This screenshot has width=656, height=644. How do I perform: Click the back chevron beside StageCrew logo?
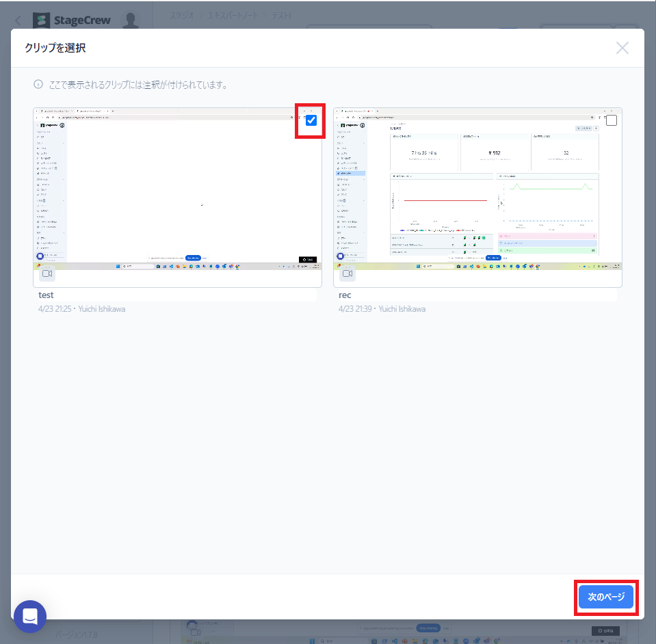(18, 20)
